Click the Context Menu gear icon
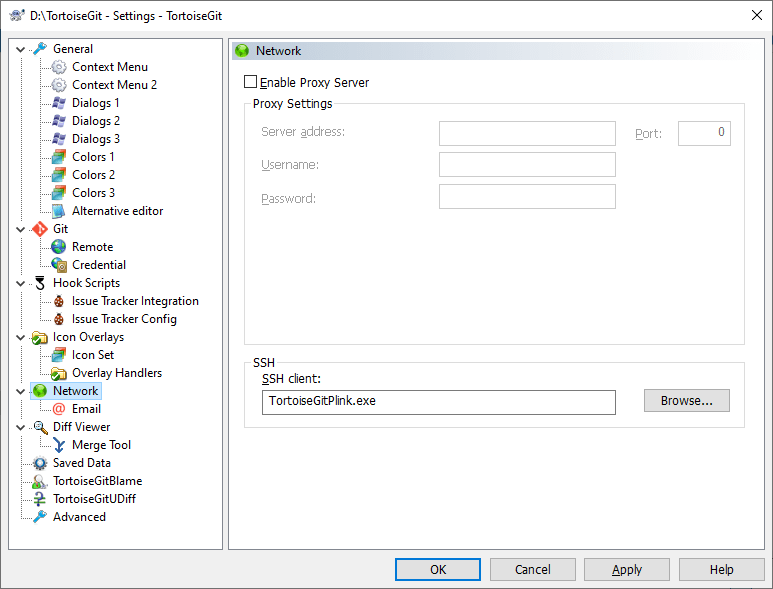The width and height of the screenshot is (773, 589). pyautogui.click(x=59, y=67)
